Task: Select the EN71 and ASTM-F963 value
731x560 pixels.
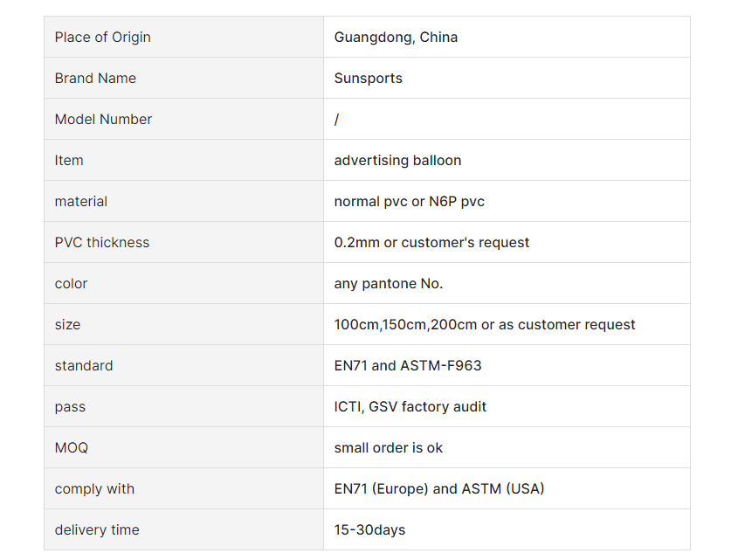Action: pyautogui.click(x=408, y=365)
